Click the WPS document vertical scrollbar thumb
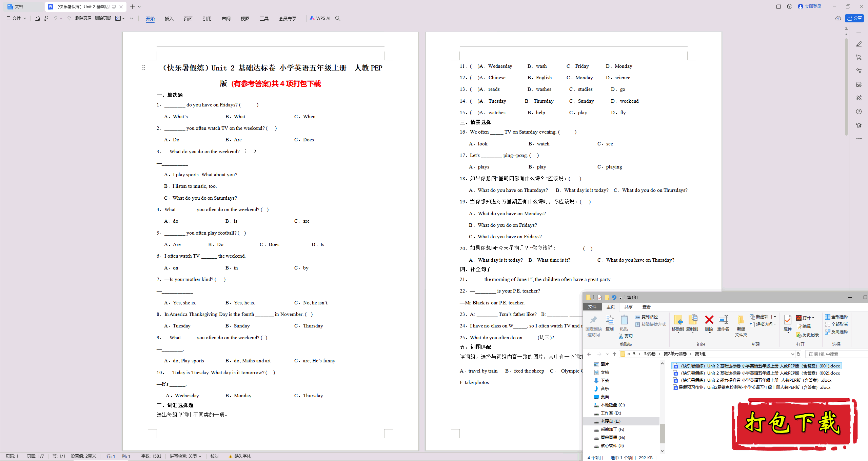The width and height of the screenshot is (868, 461). coord(846,86)
